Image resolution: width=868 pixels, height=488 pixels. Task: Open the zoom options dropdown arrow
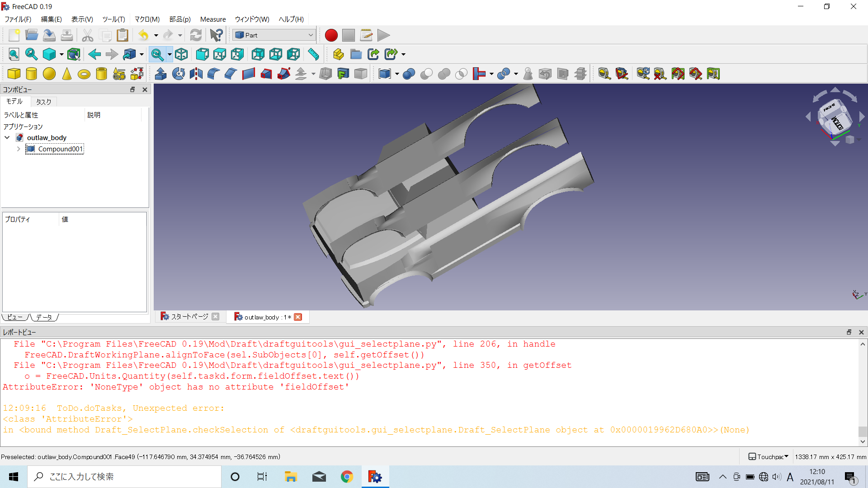tap(170, 54)
